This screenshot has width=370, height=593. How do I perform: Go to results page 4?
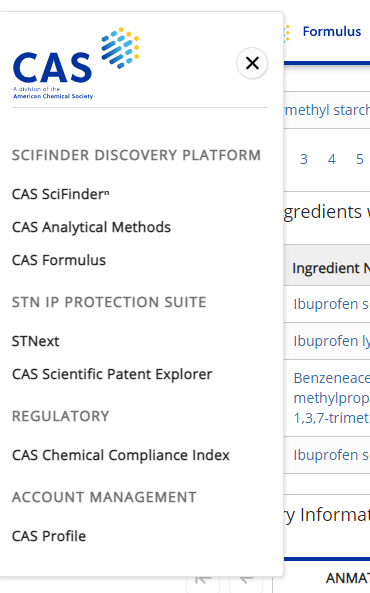pyautogui.click(x=332, y=159)
